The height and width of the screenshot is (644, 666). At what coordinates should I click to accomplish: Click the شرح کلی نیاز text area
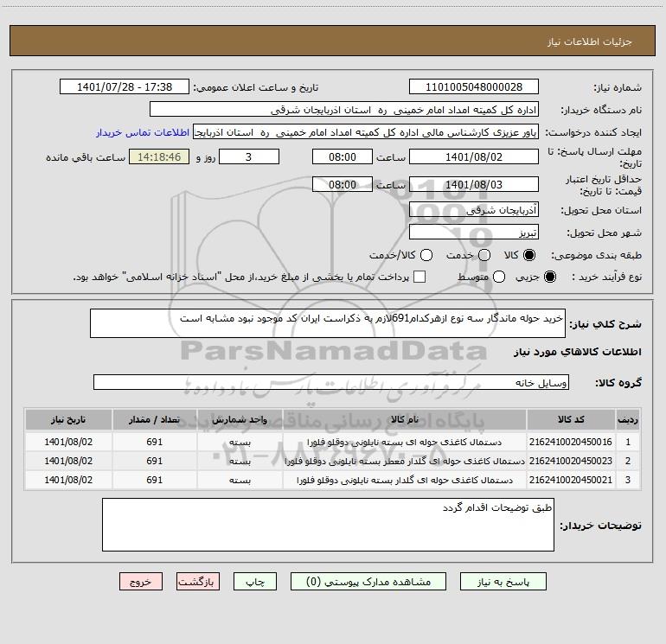(x=328, y=323)
